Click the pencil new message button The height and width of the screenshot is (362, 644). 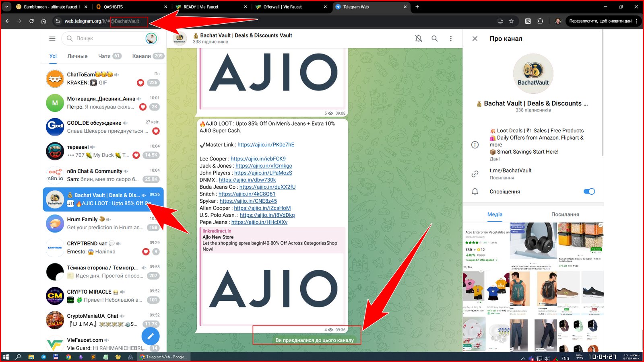click(x=151, y=336)
